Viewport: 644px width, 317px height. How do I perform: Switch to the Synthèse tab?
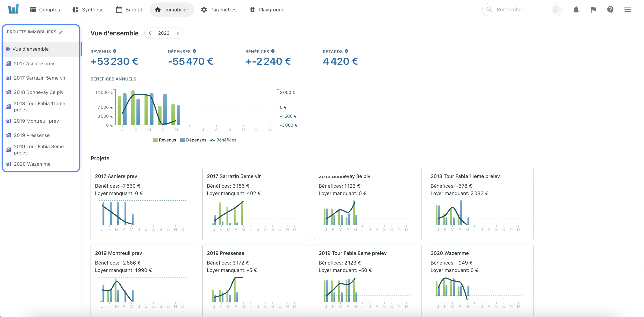point(88,10)
